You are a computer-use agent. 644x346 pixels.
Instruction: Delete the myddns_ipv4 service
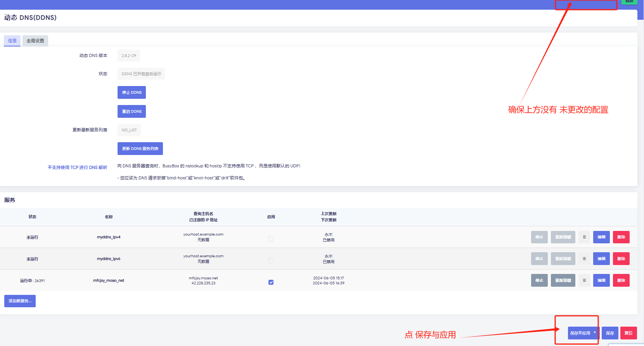click(621, 237)
